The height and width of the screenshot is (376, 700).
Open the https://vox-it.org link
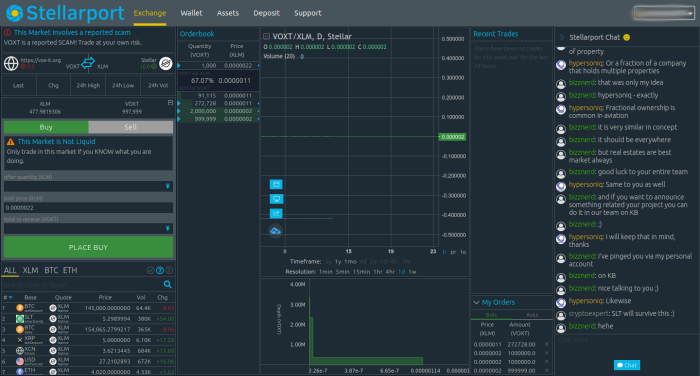click(x=41, y=60)
